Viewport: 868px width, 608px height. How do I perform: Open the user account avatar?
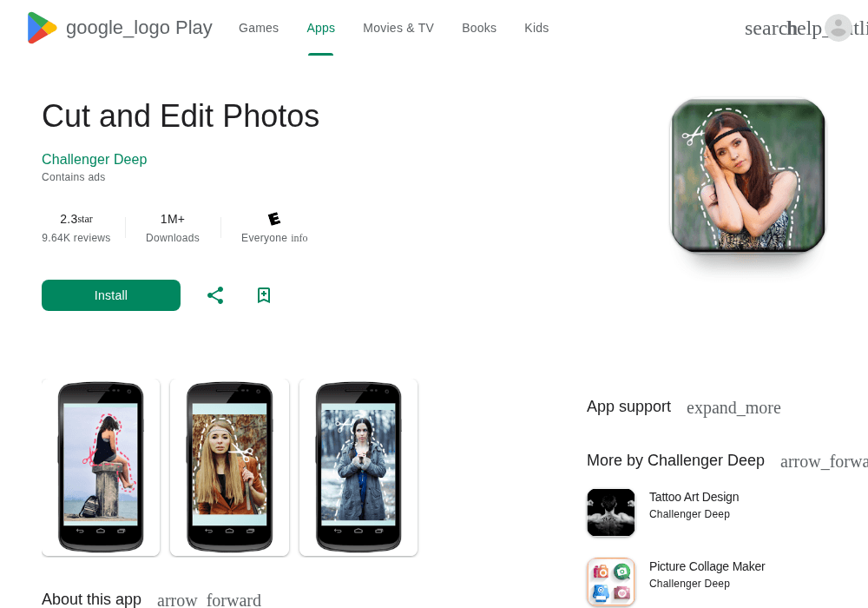(838, 28)
